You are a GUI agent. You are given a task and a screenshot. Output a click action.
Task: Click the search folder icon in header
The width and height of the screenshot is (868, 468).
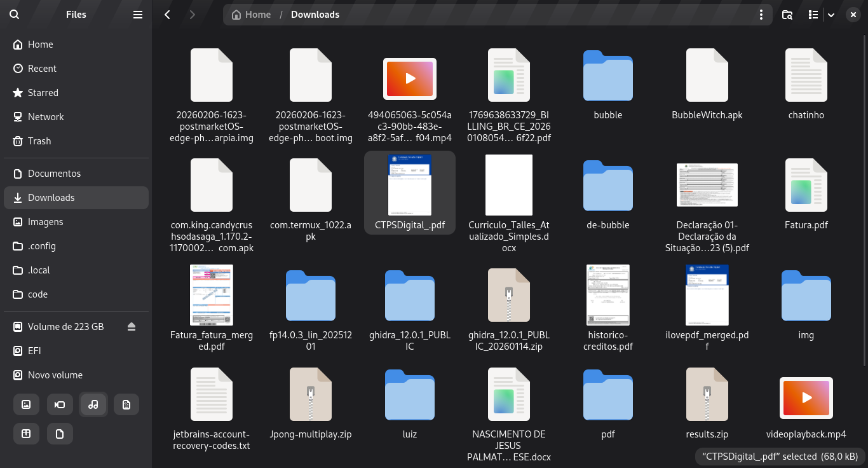(x=787, y=15)
